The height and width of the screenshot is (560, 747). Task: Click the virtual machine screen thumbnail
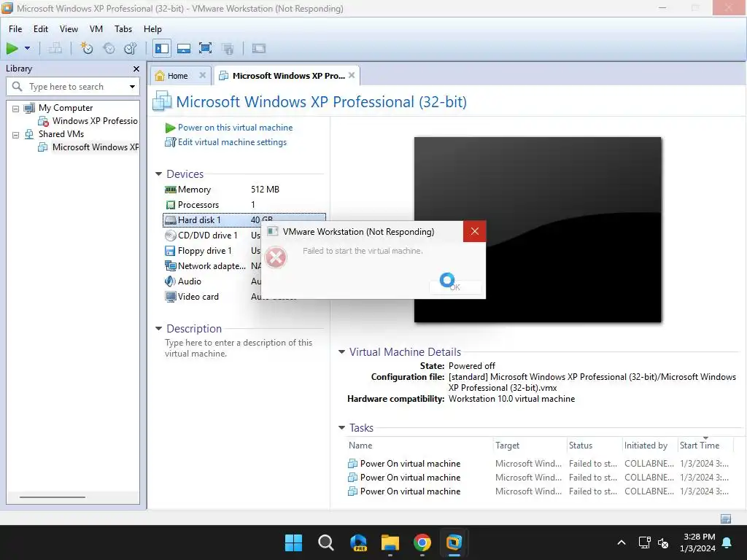pos(538,230)
